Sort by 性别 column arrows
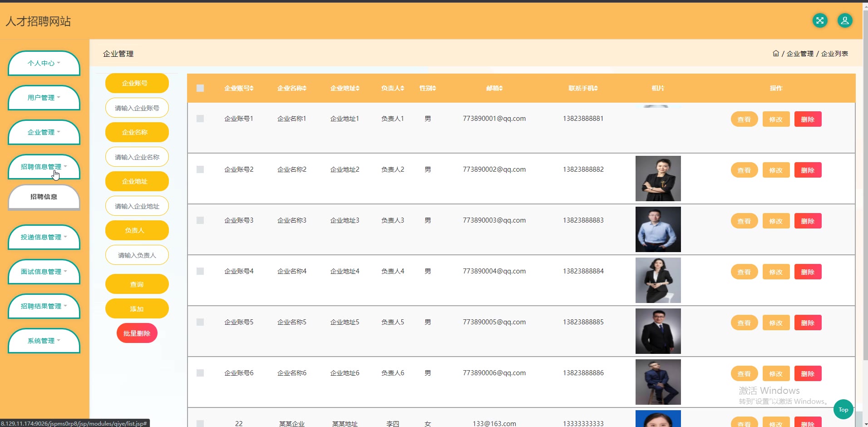This screenshot has height=427, width=868. coord(434,88)
